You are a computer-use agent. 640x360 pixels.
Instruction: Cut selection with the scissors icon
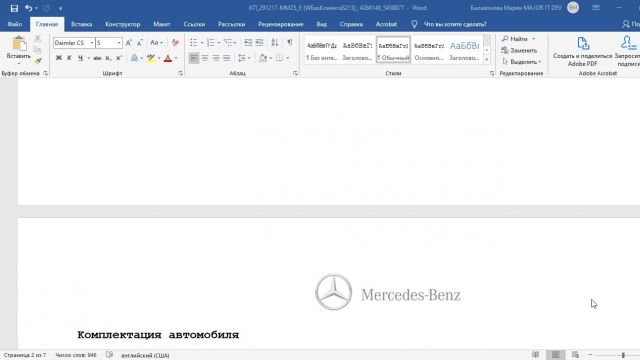pyautogui.click(x=38, y=38)
